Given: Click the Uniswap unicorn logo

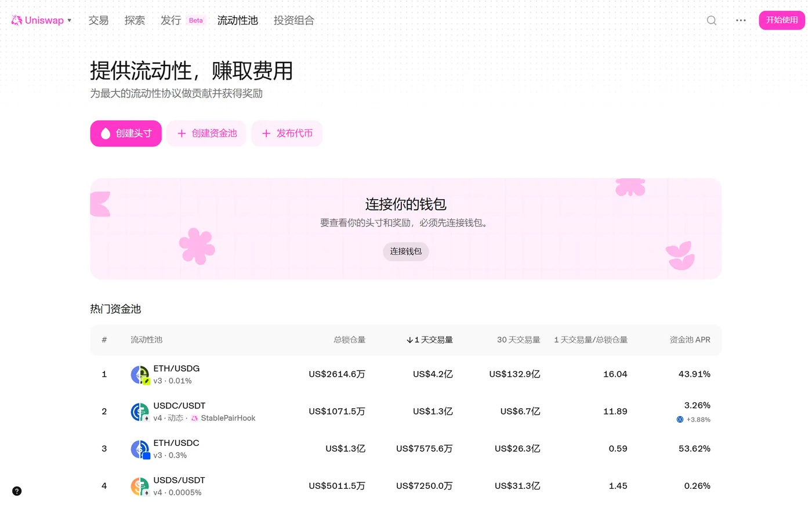Looking at the screenshot, I should point(17,20).
